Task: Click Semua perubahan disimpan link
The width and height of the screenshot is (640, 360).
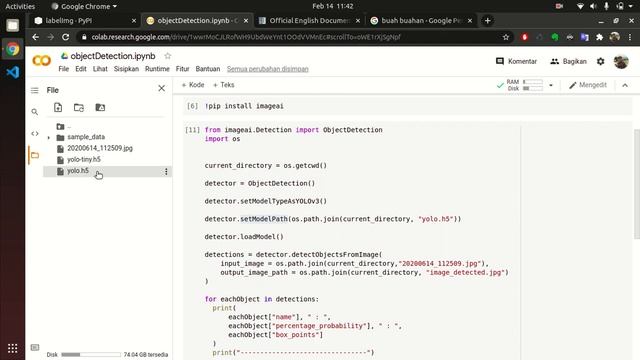Action: [268, 69]
